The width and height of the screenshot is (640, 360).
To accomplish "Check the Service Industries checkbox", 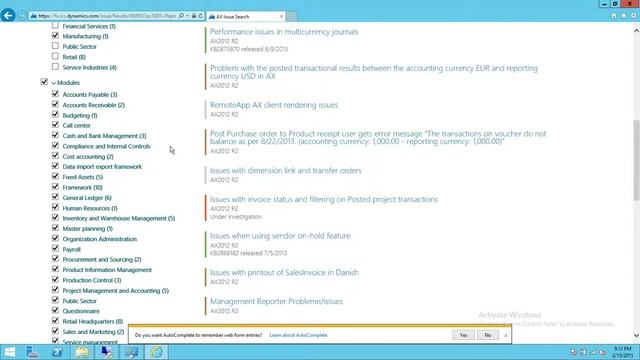I will [55, 67].
